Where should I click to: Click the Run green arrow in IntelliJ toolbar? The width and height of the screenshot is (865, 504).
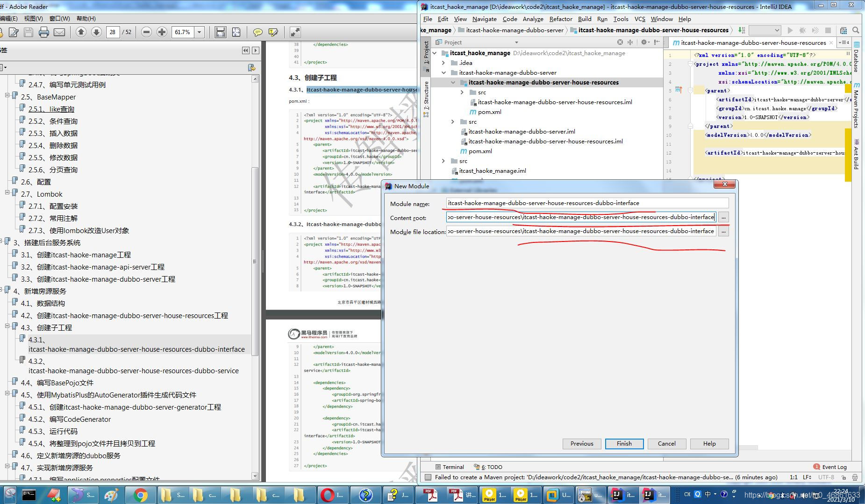click(790, 30)
